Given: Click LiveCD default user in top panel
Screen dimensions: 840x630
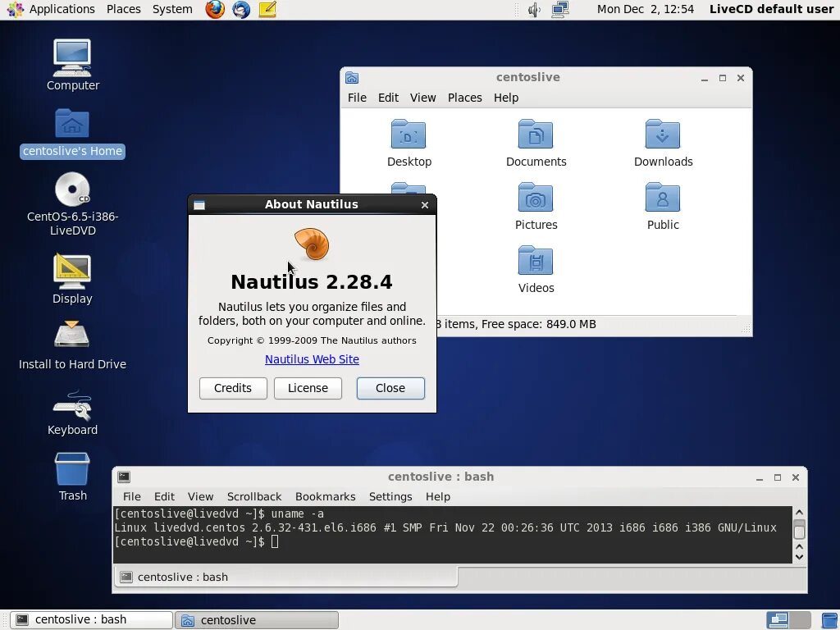Looking at the screenshot, I should click(771, 9).
